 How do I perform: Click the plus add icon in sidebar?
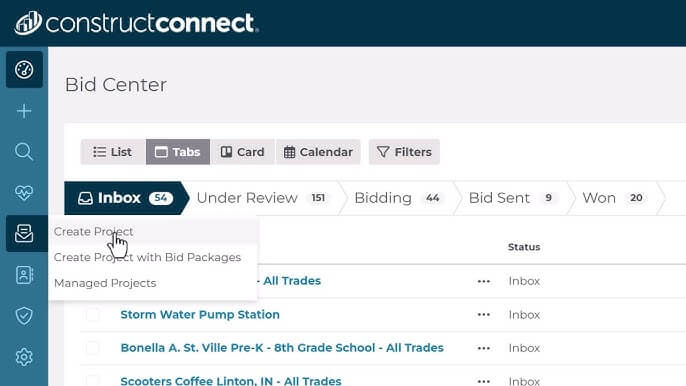pos(24,111)
